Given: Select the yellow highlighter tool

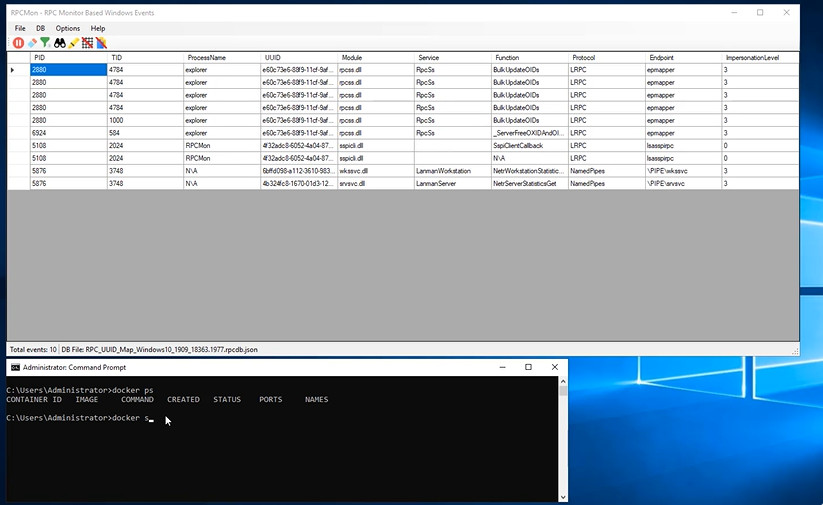Looking at the screenshot, I should point(73,43).
